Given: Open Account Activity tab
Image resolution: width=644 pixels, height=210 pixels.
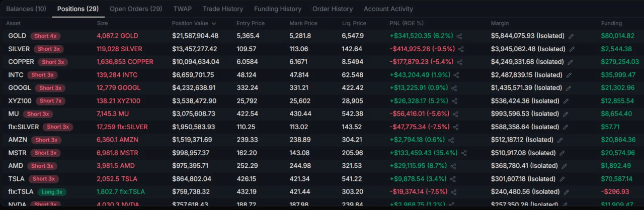Looking at the screenshot, I should pyautogui.click(x=388, y=9).
